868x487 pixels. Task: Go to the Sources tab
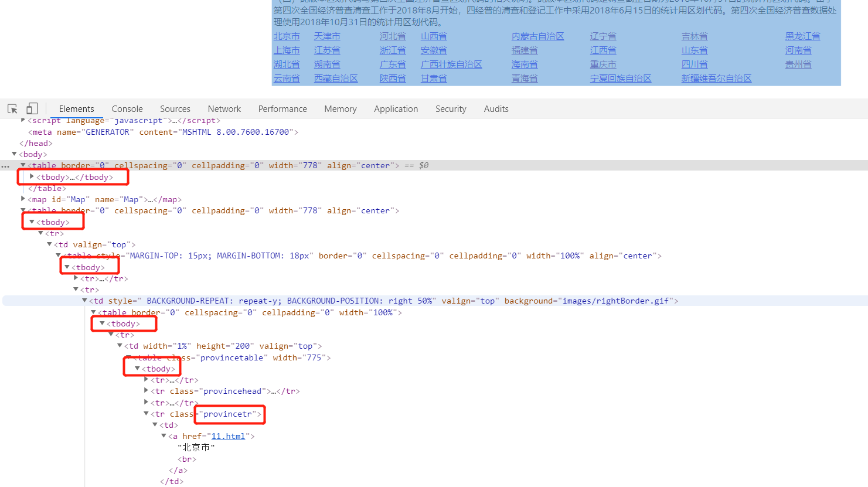point(175,109)
